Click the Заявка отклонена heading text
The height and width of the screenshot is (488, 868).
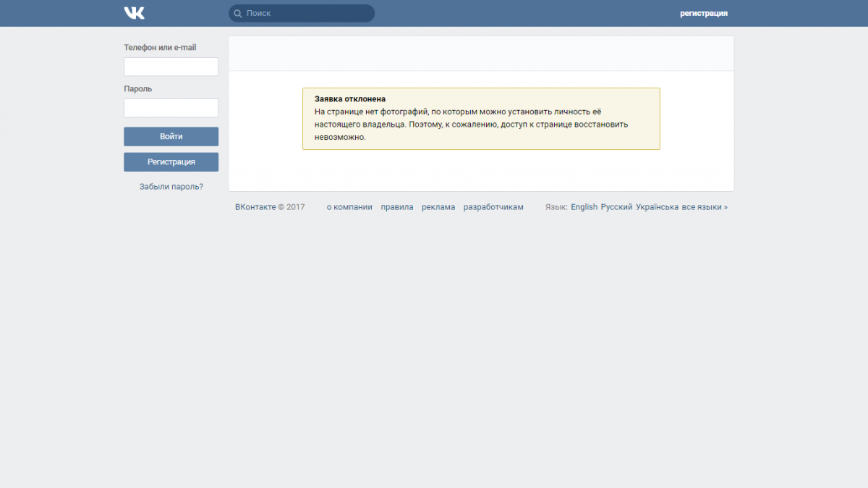[350, 99]
